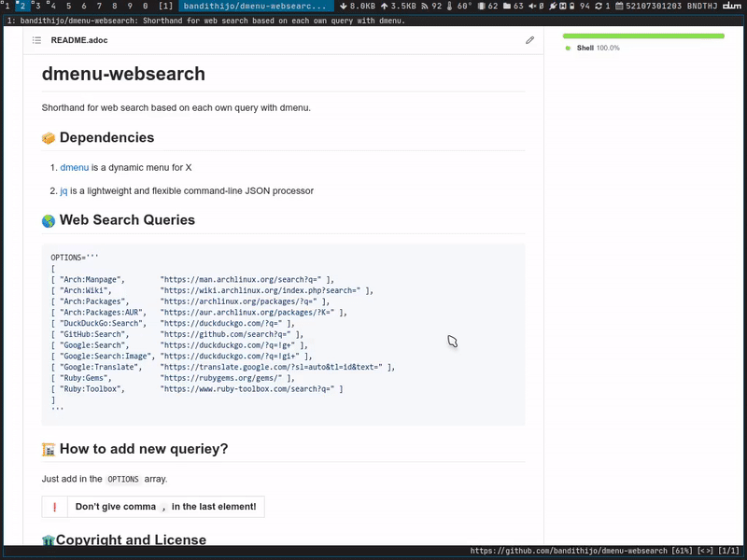The height and width of the screenshot is (560, 747).
Task: Click the Dependencies heading
Action: coord(106,137)
